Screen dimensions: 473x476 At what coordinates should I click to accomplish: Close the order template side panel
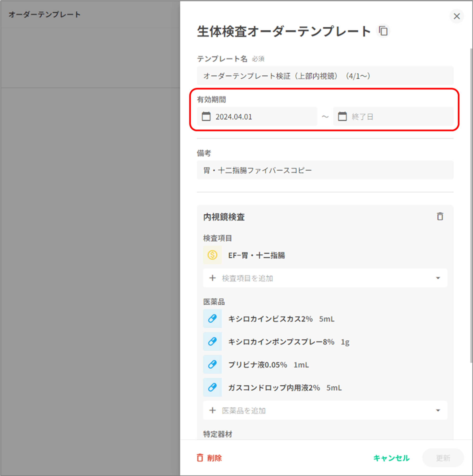[x=456, y=16]
